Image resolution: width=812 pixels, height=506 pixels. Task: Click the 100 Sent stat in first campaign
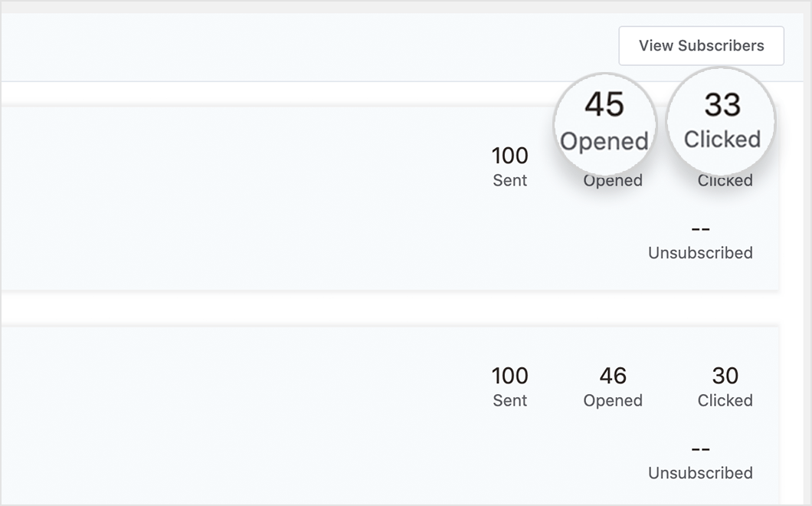tap(509, 156)
